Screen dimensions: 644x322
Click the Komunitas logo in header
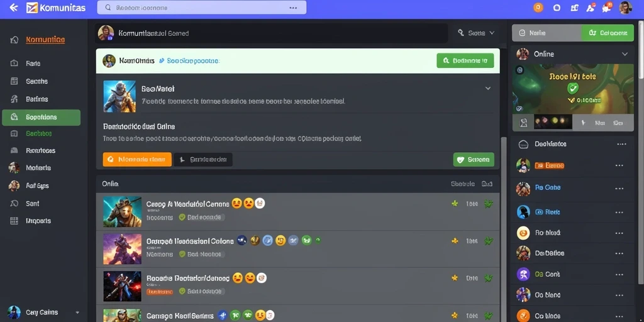56,8
